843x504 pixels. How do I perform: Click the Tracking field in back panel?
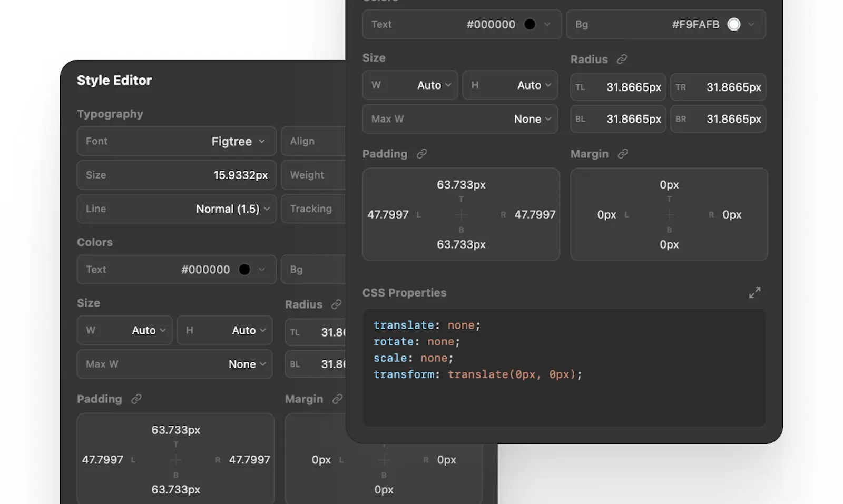[x=313, y=209]
